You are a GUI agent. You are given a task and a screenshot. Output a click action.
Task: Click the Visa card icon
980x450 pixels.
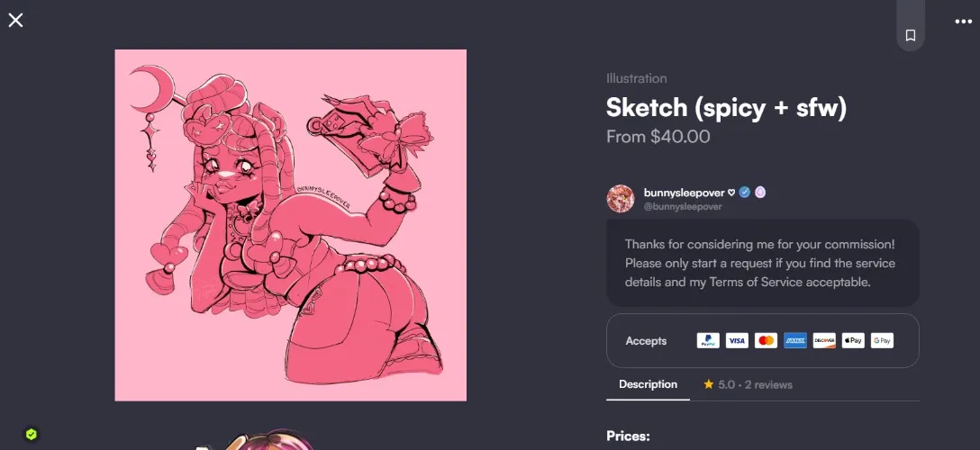[737, 341]
